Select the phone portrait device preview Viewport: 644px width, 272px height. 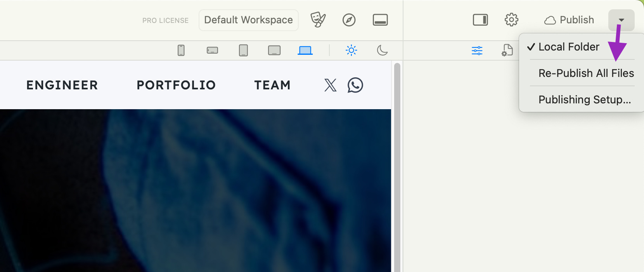click(181, 51)
